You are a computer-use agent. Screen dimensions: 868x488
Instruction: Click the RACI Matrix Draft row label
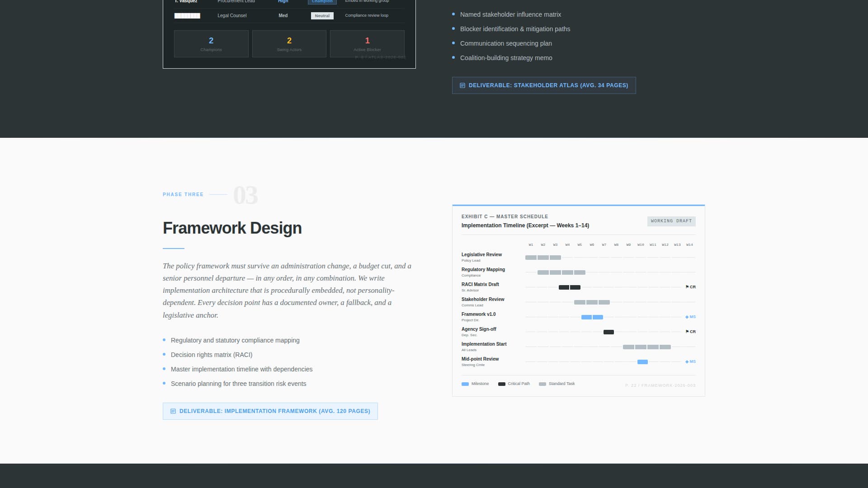tap(480, 284)
